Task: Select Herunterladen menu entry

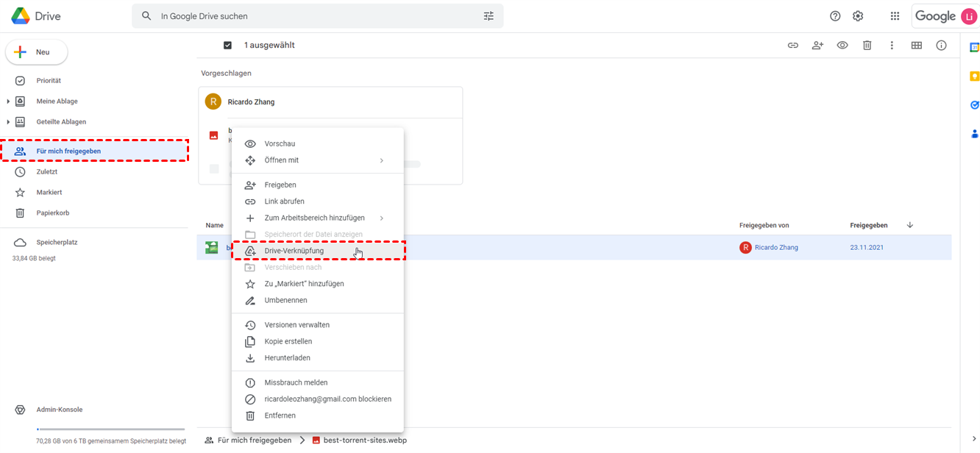Action: click(317, 358)
